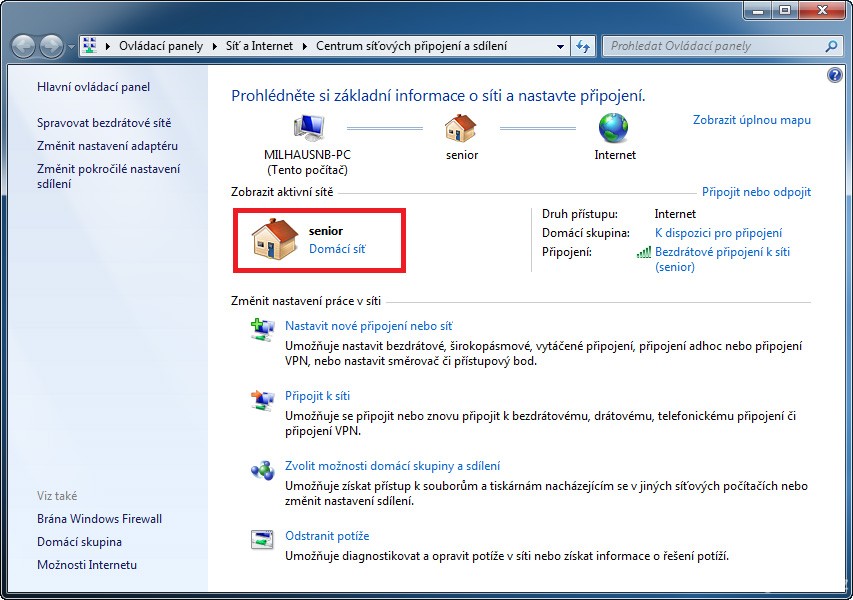853x600 pixels.
Task: Expand the arrow after Síť a Internet breadcrumb
Action: pos(305,46)
